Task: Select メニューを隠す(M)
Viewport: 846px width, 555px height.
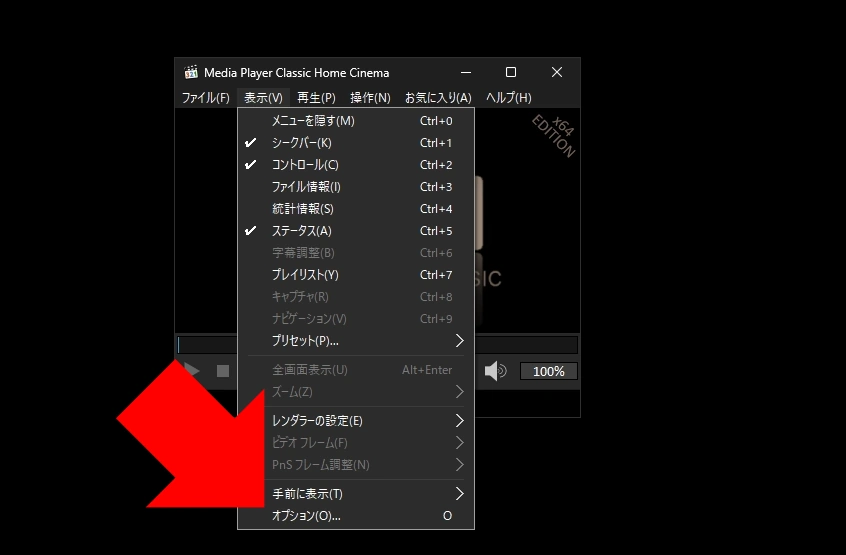Action: tap(356, 121)
